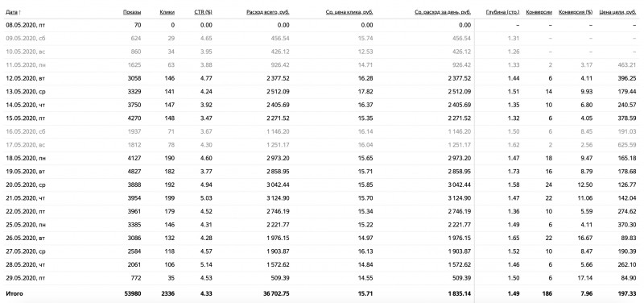Select the 20.05.2020, ср date cell
The width and height of the screenshot is (644, 303).
click(26, 185)
